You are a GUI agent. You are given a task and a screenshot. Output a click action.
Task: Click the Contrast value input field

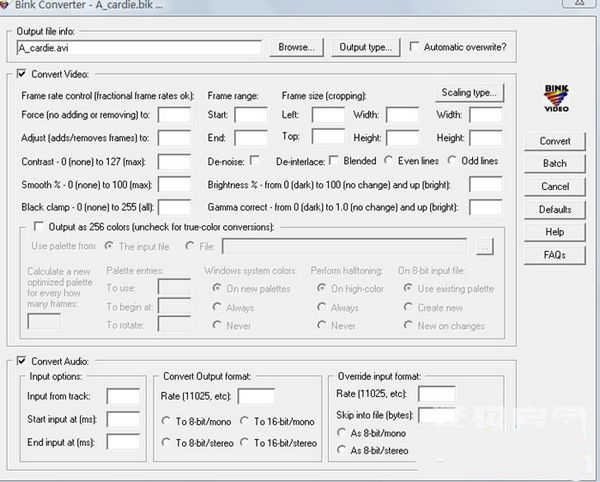point(174,162)
